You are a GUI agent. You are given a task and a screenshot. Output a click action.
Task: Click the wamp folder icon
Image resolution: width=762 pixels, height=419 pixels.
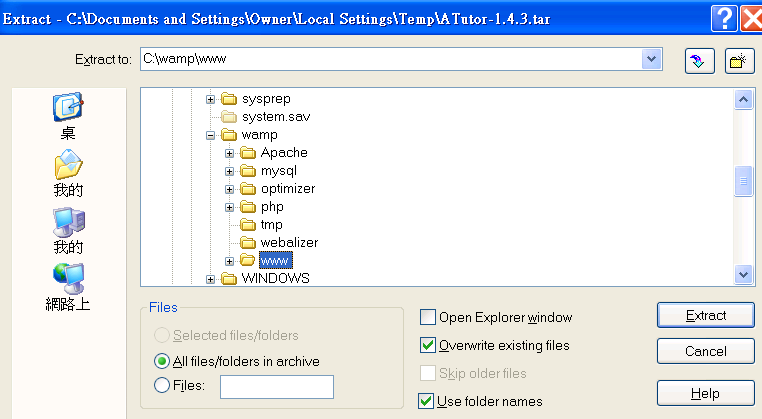[x=229, y=135]
